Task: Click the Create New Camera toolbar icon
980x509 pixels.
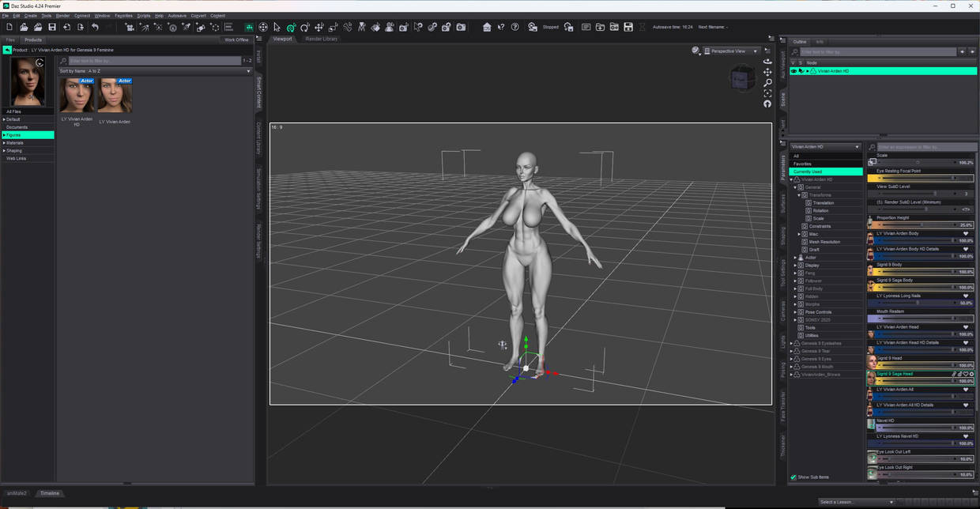Action: [x=130, y=27]
